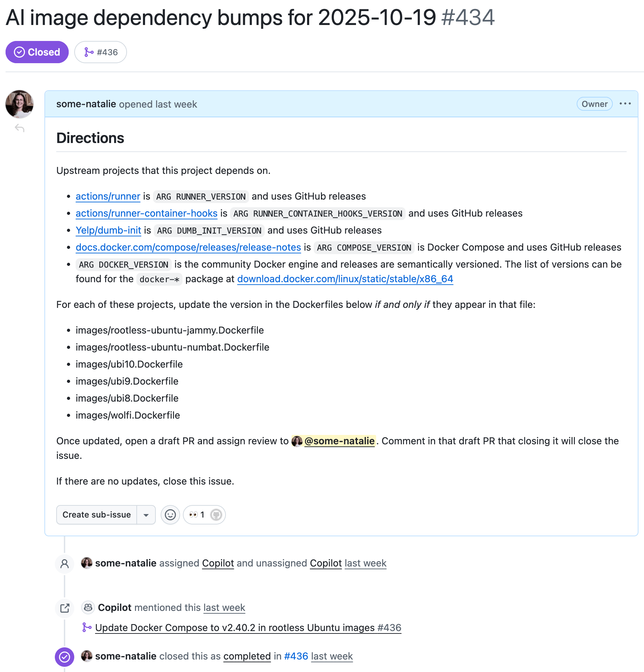Follow the Yelp/dumb-init link
This screenshot has height=672, width=644.
(108, 230)
